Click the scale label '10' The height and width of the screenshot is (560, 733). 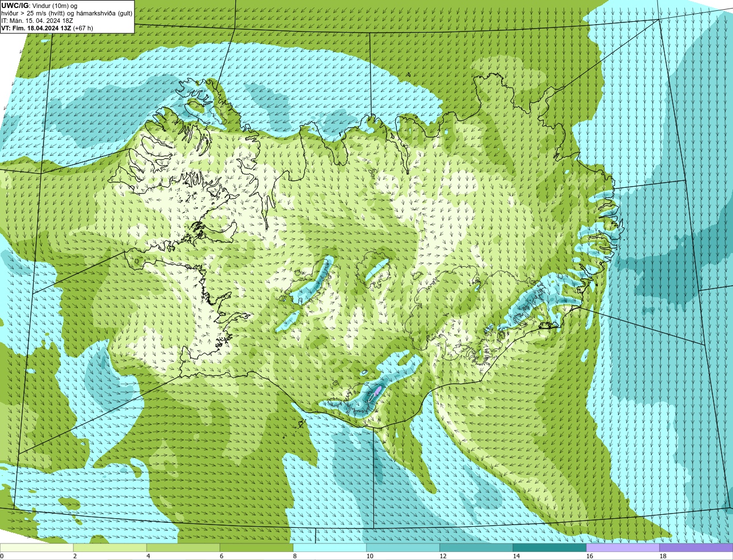(370, 556)
